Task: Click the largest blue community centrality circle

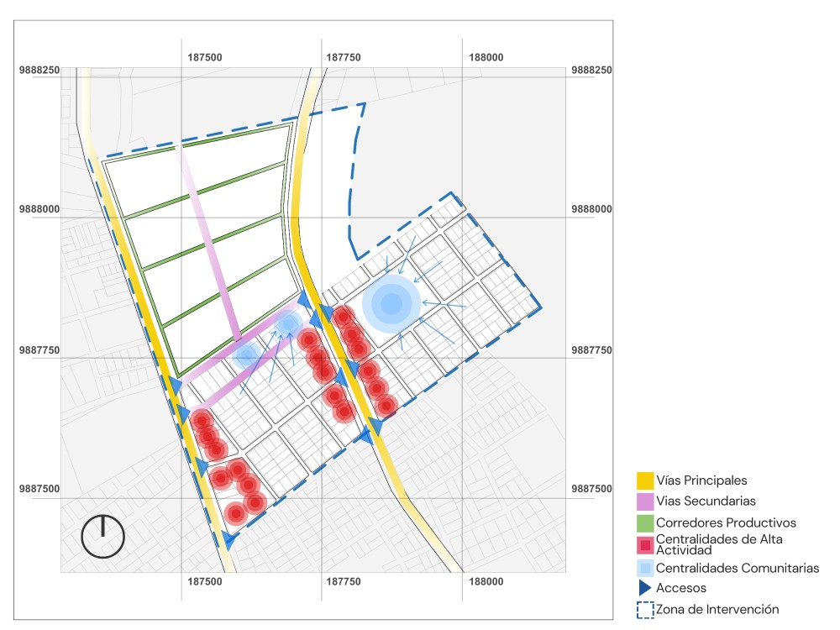Action: [391, 305]
